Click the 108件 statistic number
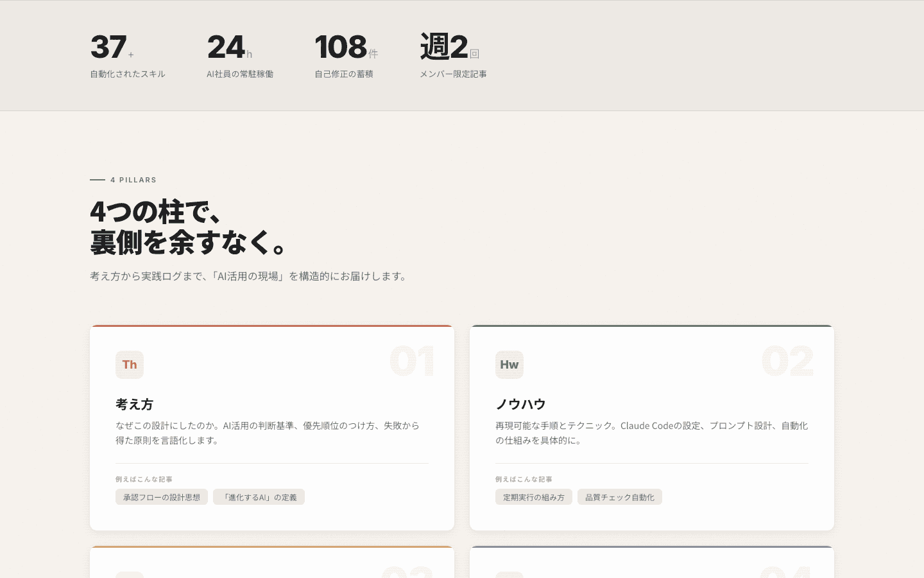Image resolution: width=924 pixels, height=578 pixels. point(346,47)
